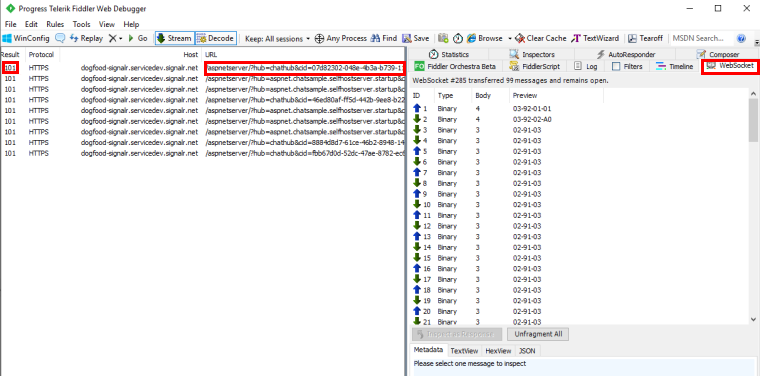Select WebSocket message ID 1
The image size is (760, 376).
pos(579,109)
